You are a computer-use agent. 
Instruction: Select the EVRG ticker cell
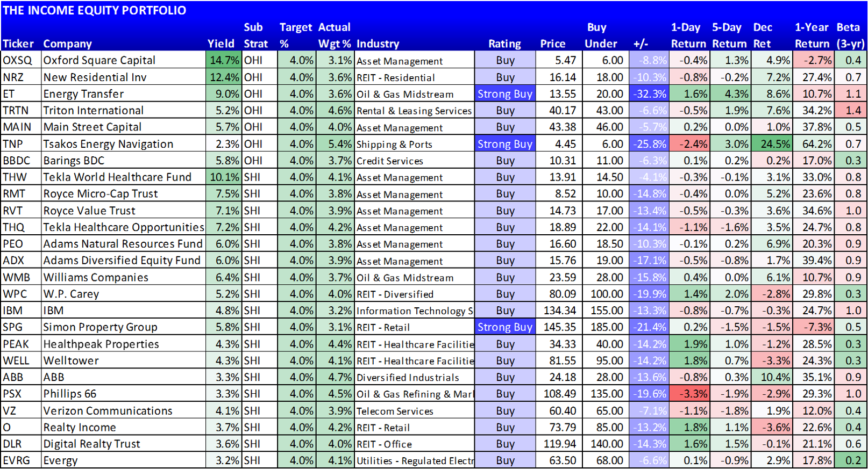22,460
